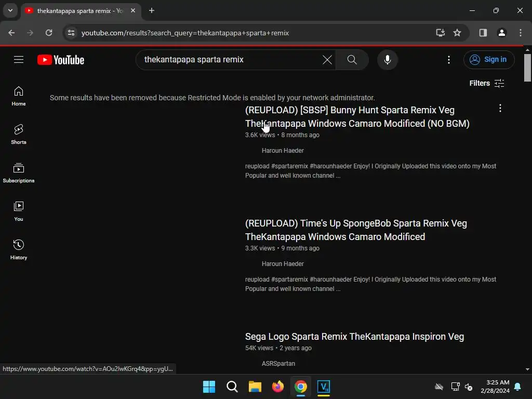The width and height of the screenshot is (532, 399).
Task: Open Subscriptions in the sidebar
Action: (x=19, y=173)
